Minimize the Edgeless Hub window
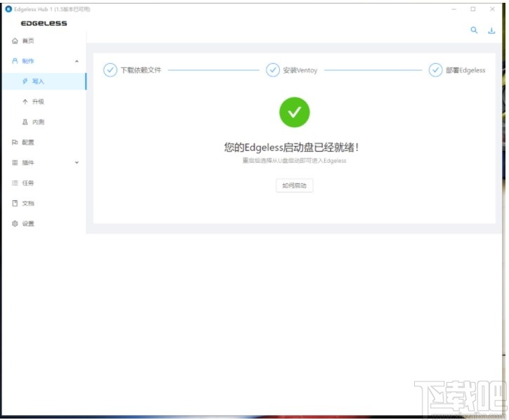The height and width of the screenshot is (420, 509). [x=454, y=9]
